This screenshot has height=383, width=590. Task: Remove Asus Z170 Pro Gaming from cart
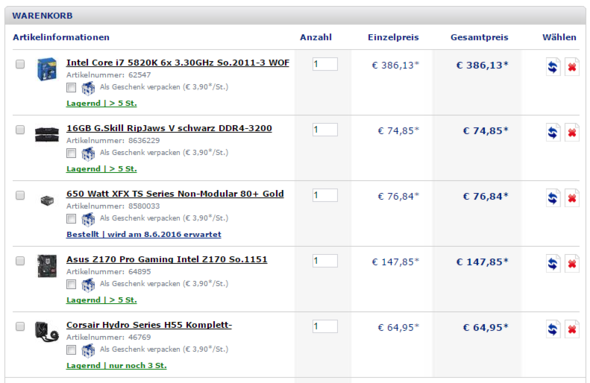tap(572, 263)
